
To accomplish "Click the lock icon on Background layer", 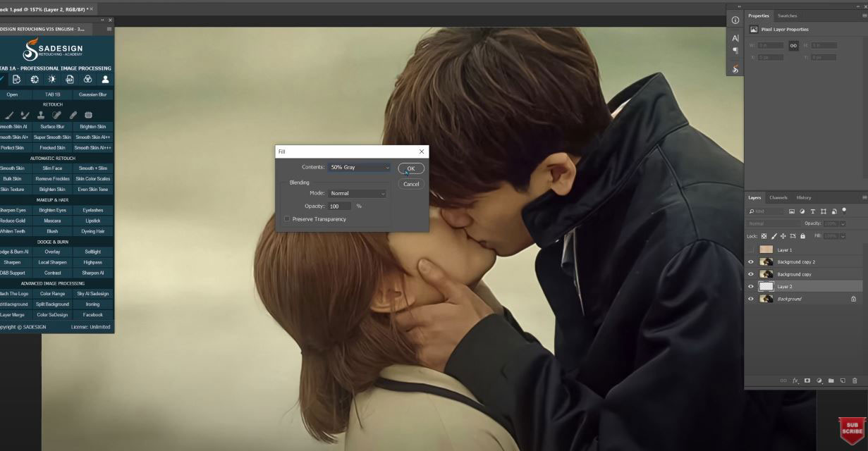I will 853,299.
